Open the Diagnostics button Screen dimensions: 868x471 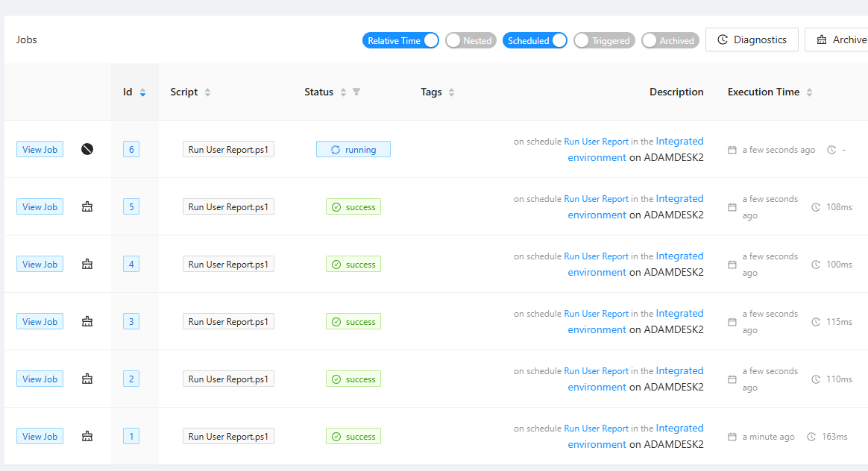coord(752,39)
